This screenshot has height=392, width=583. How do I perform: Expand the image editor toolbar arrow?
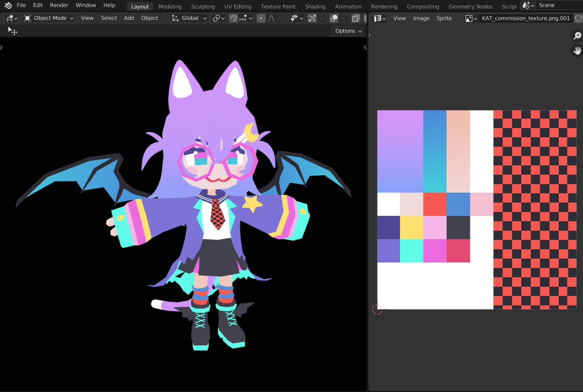click(370, 34)
